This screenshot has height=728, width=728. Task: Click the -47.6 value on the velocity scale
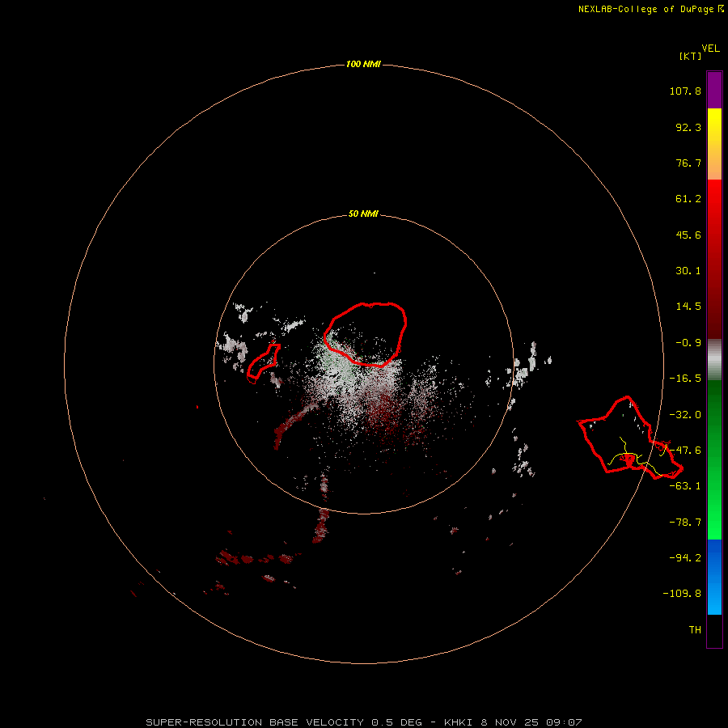click(685, 451)
